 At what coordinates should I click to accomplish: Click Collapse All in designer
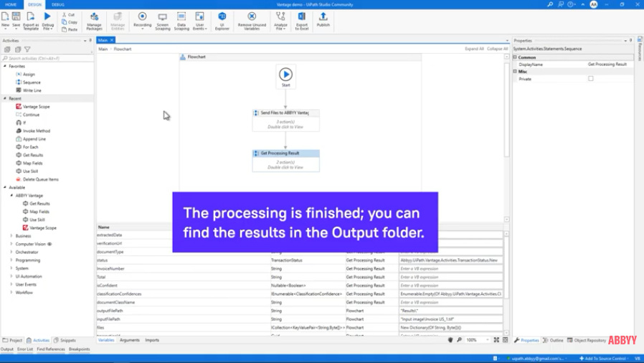[x=498, y=49]
